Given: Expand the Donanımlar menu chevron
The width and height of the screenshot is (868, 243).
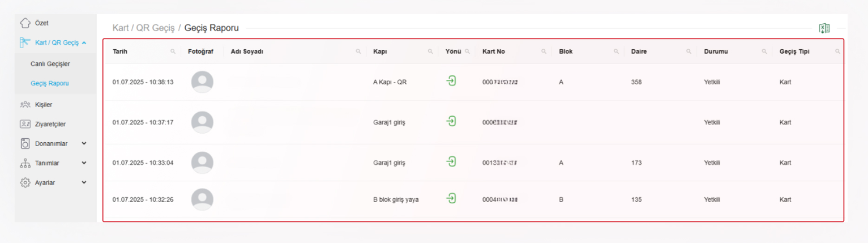Looking at the screenshot, I should (84, 144).
